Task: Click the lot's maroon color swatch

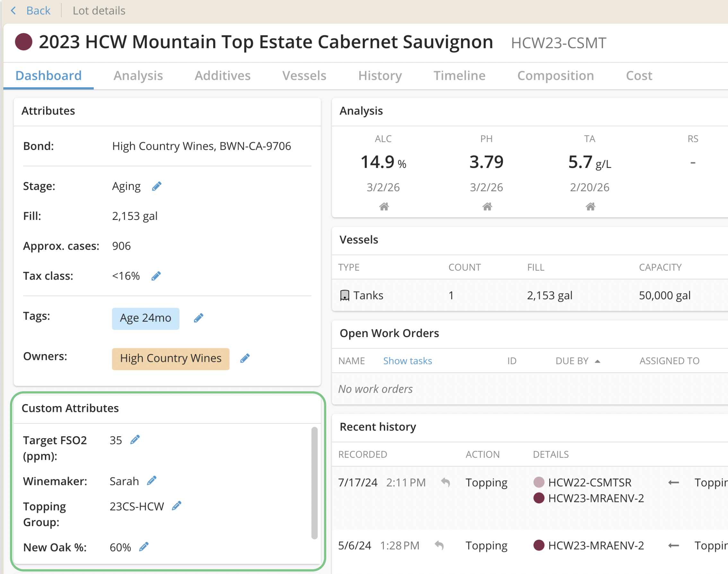Action: pyautogui.click(x=24, y=42)
